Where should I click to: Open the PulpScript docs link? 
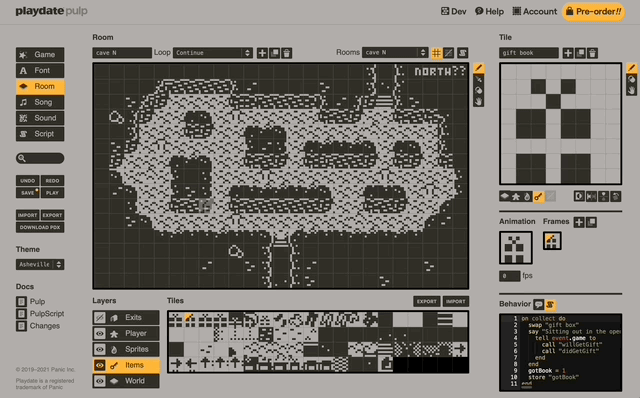[47, 314]
